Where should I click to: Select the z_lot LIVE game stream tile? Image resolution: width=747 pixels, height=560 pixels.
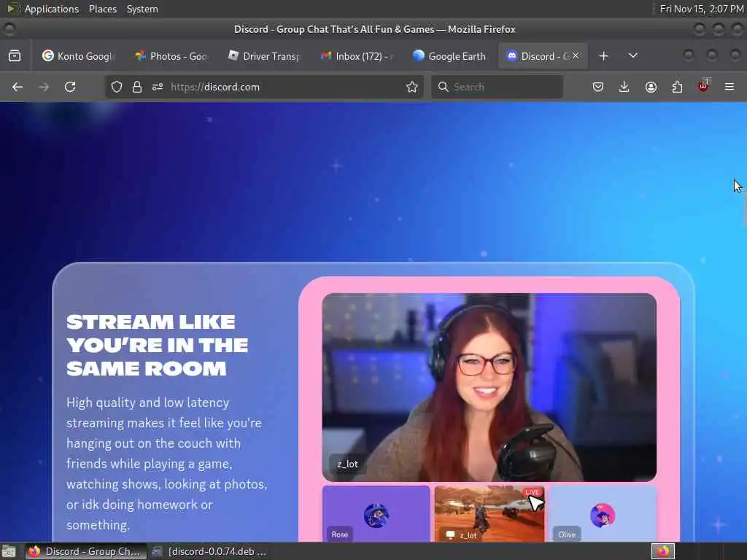pyautogui.click(x=489, y=513)
